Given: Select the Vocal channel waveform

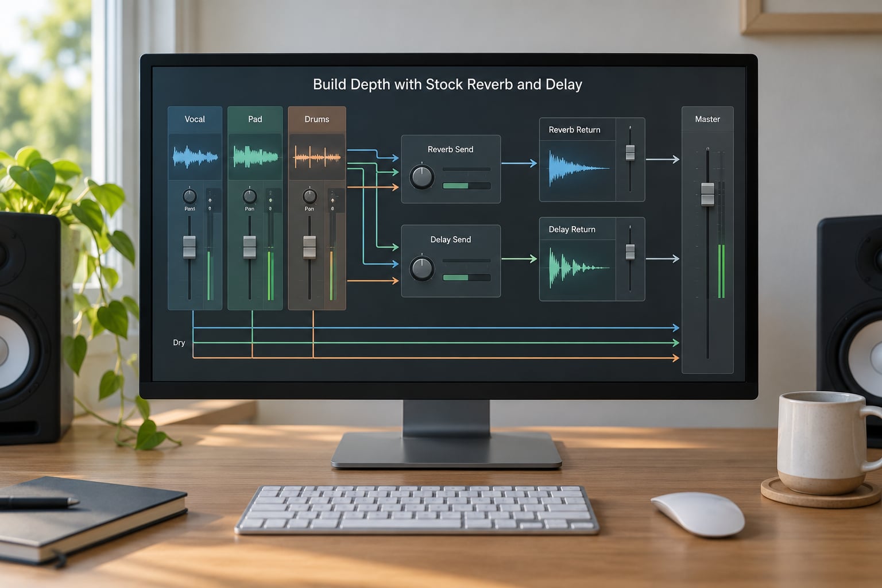Looking at the screenshot, I should [x=195, y=157].
